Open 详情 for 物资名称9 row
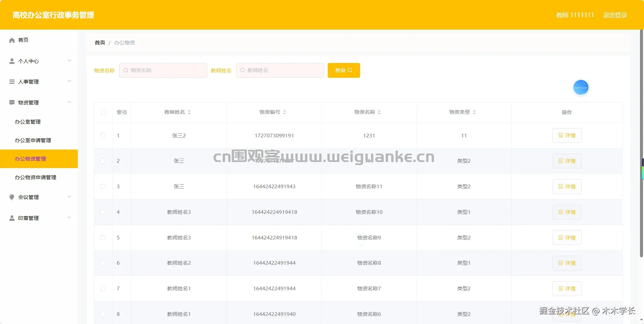644x324 pixels. click(567, 238)
